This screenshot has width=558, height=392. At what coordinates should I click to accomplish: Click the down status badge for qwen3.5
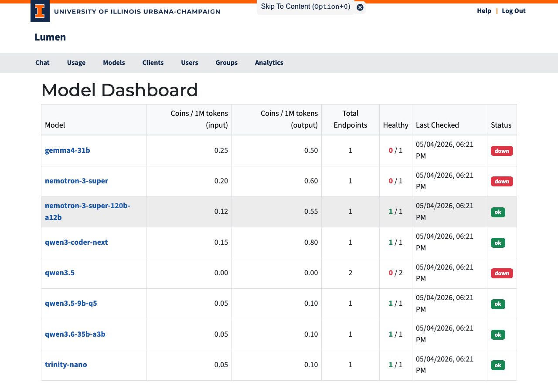pyautogui.click(x=502, y=273)
